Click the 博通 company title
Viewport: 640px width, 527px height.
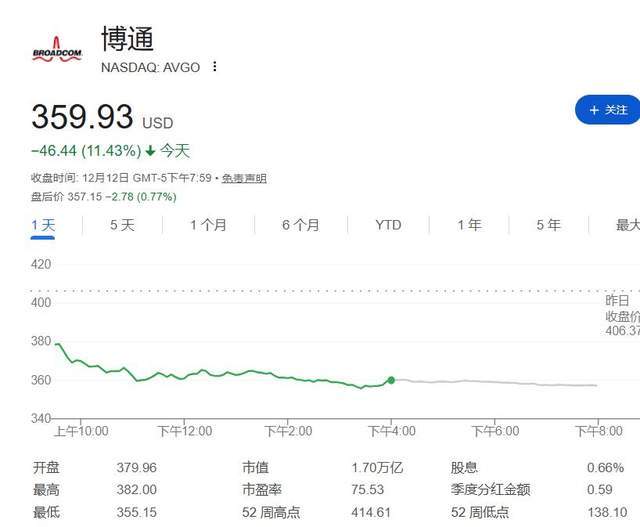tap(128, 38)
